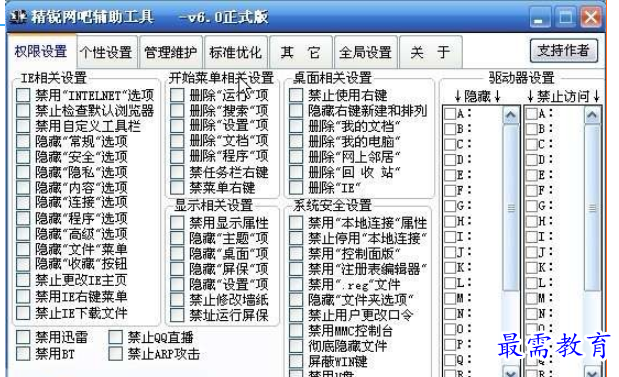
Task: Tick 隐藏"收藏"按钮
Action: pos(23,264)
